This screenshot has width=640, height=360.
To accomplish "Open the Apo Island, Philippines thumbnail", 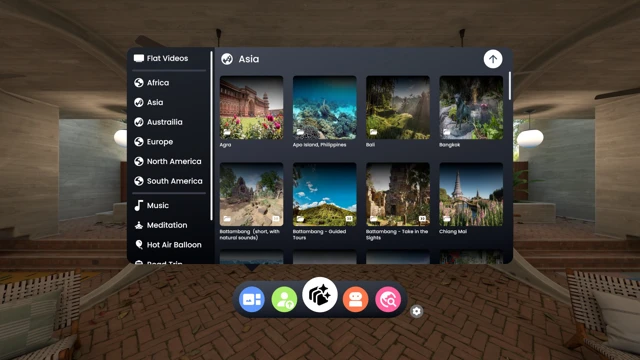I will pyautogui.click(x=324, y=108).
